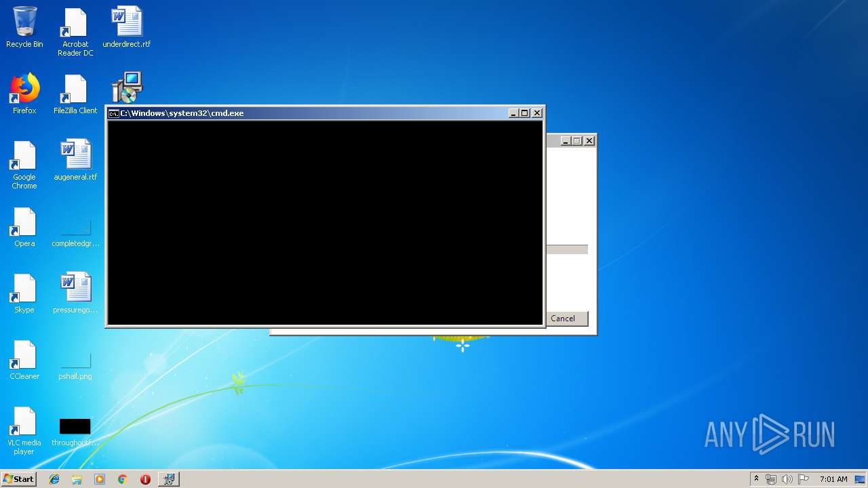Click the installer progress bar
The height and width of the screenshot is (488, 868).
tap(567, 249)
